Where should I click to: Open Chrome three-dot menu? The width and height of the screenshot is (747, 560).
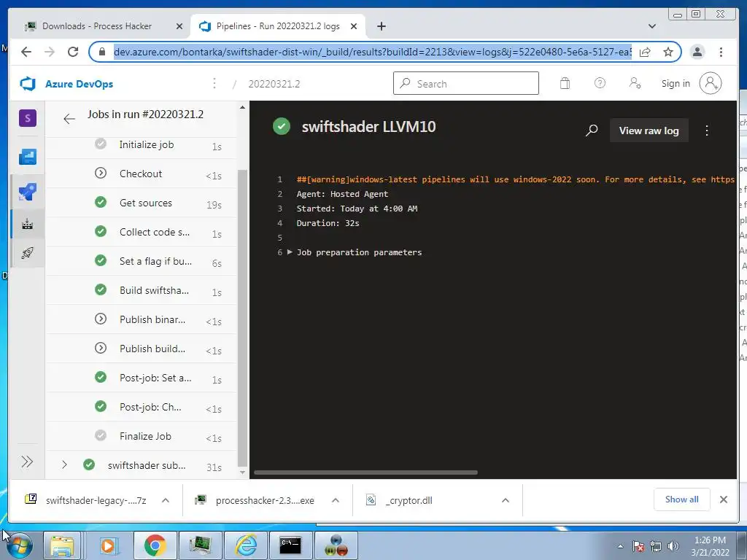click(x=721, y=52)
